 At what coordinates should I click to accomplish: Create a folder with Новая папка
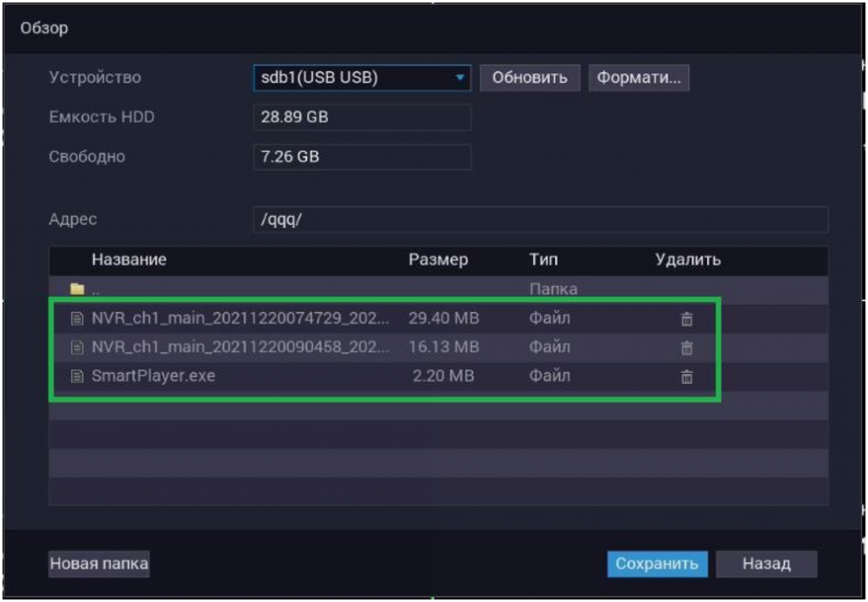point(98,564)
